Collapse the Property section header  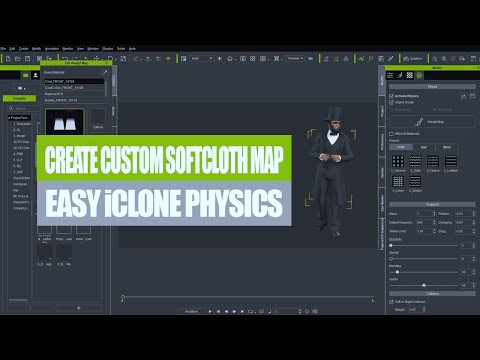(x=432, y=204)
